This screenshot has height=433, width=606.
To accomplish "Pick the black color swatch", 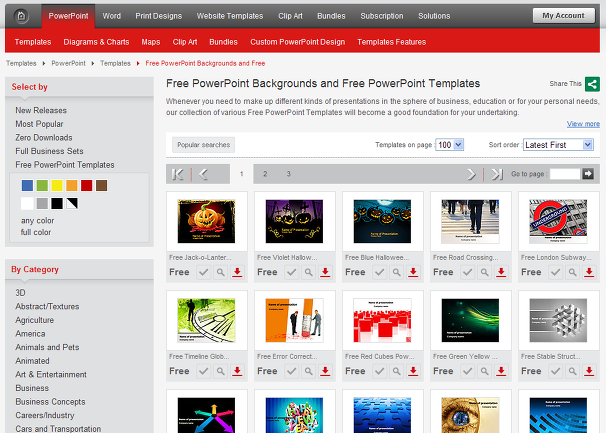I will (57, 203).
